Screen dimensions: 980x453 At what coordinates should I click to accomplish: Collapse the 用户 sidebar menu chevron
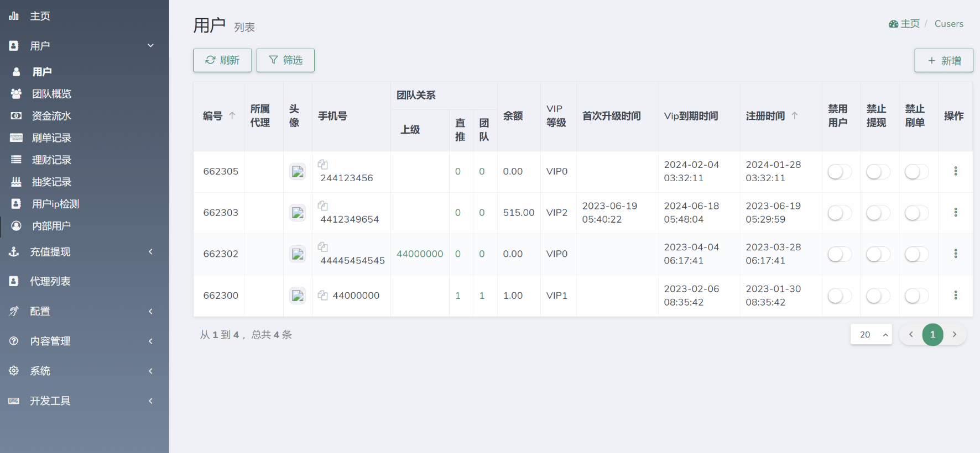(x=150, y=46)
